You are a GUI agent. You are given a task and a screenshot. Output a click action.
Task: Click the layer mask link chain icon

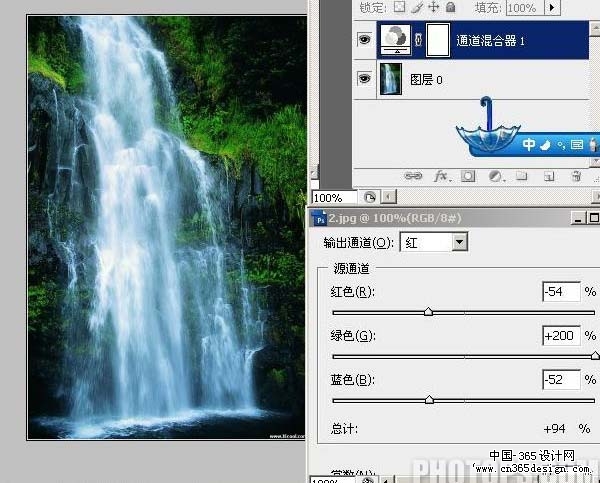point(418,40)
